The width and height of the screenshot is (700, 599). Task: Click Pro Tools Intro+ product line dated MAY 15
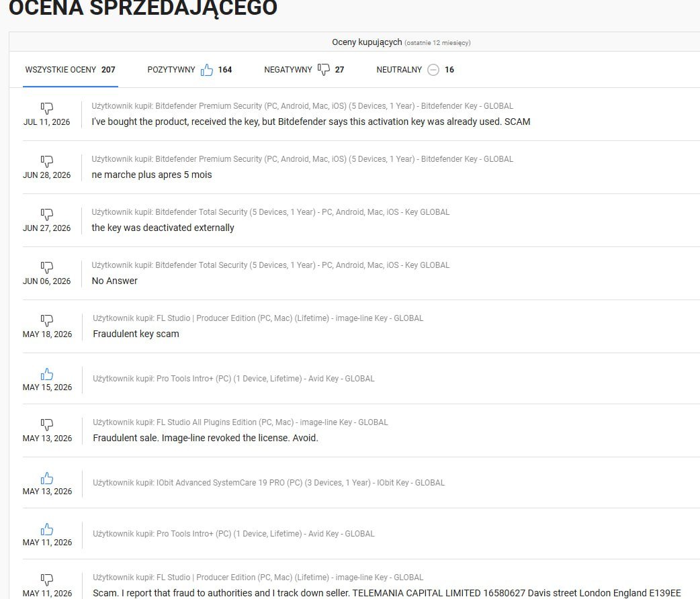tap(234, 379)
